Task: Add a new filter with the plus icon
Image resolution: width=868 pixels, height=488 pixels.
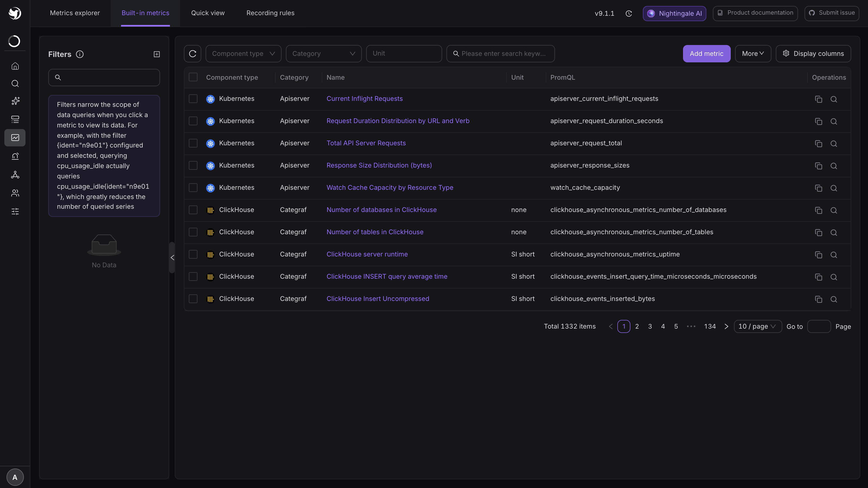Action: point(157,54)
